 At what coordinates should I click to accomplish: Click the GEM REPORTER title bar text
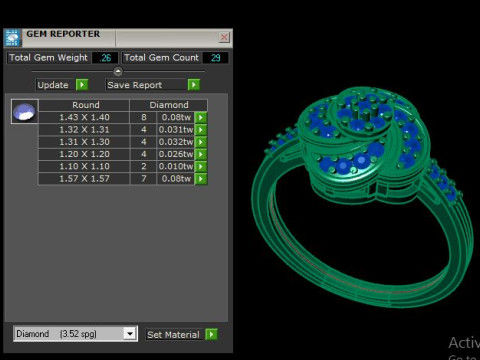63,34
